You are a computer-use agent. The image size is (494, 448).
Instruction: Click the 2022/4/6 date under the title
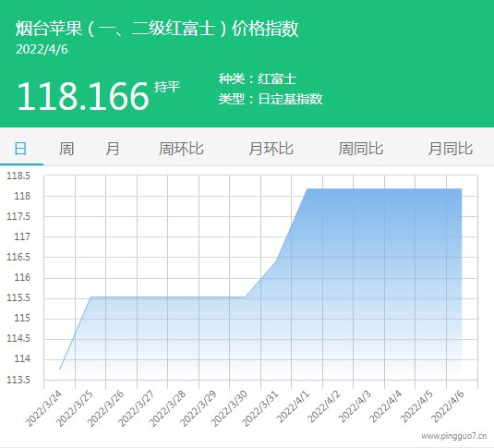(42, 50)
